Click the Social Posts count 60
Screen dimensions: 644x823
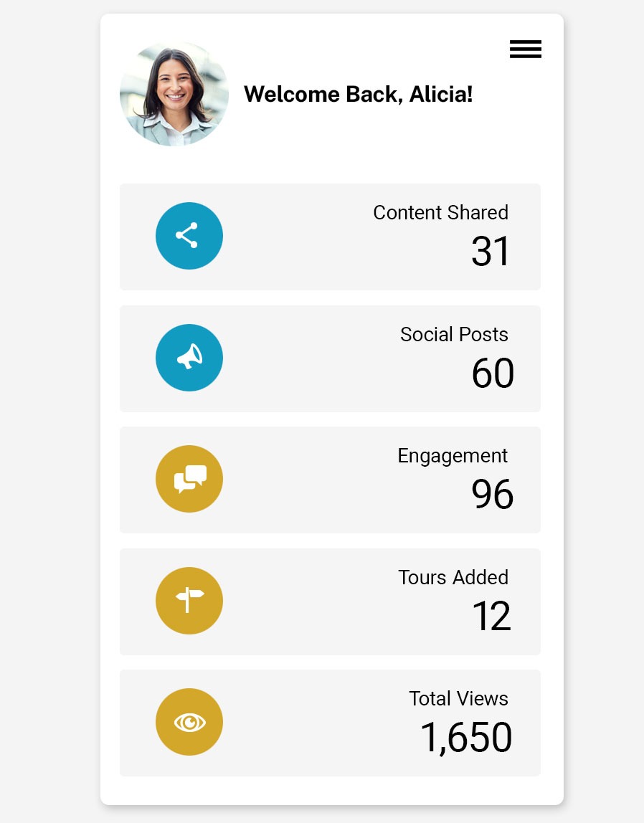tap(493, 374)
